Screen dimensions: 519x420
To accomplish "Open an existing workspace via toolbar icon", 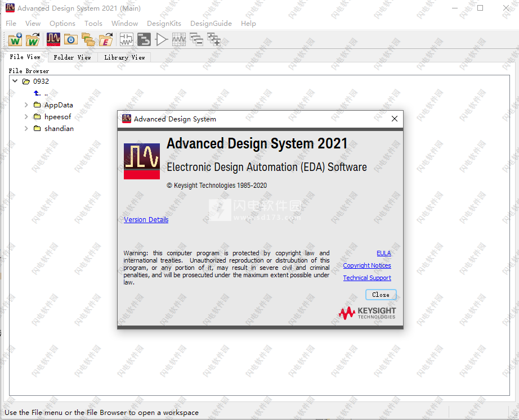I will click(33, 40).
